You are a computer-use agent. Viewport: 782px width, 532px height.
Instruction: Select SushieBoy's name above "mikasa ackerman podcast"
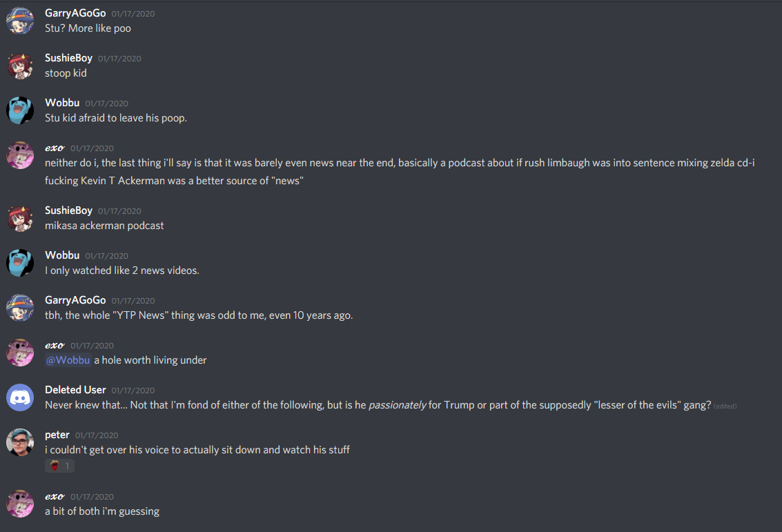tap(68, 210)
